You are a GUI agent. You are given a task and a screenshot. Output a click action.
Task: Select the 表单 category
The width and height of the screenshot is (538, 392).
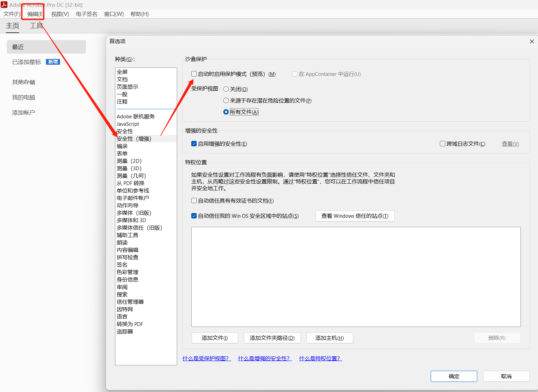click(x=122, y=153)
